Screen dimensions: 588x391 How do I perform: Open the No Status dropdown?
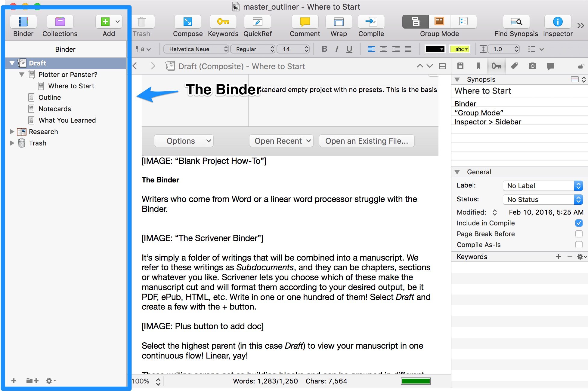[543, 200]
